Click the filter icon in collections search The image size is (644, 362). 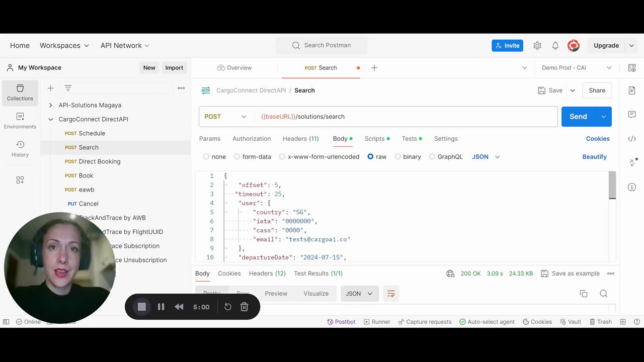coord(68,88)
